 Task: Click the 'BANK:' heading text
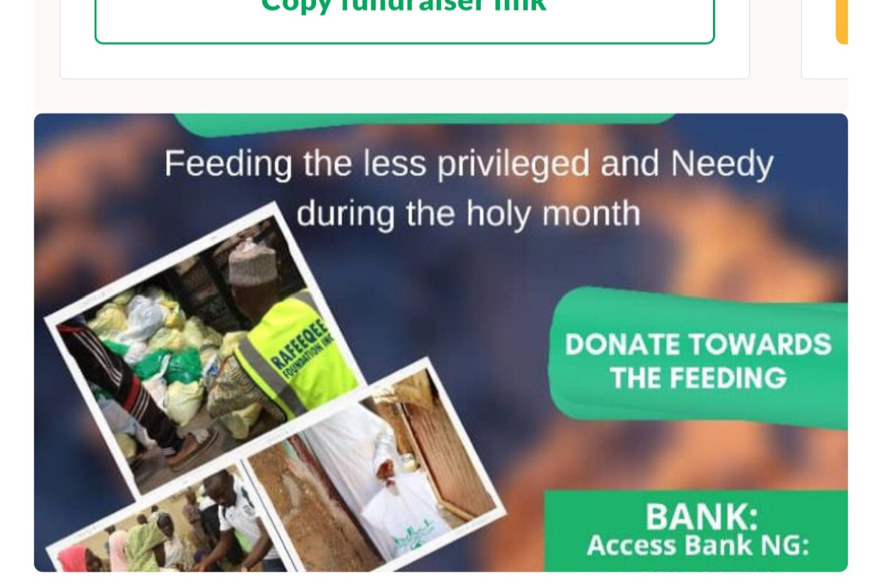pyautogui.click(x=701, y=517)
